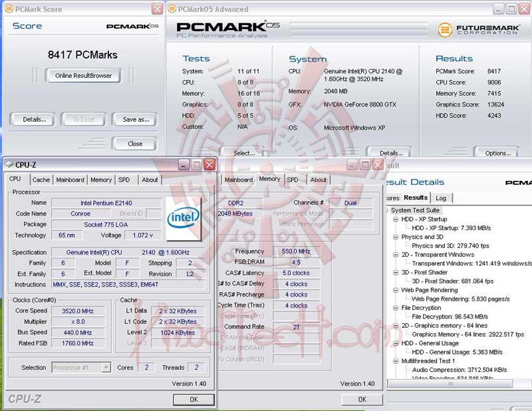Collapse HDD - XP Startup tree node

(395, 219)
